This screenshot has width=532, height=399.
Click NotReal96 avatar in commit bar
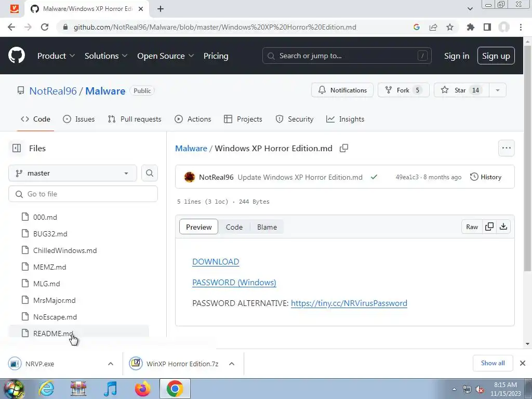click(189, 177)
